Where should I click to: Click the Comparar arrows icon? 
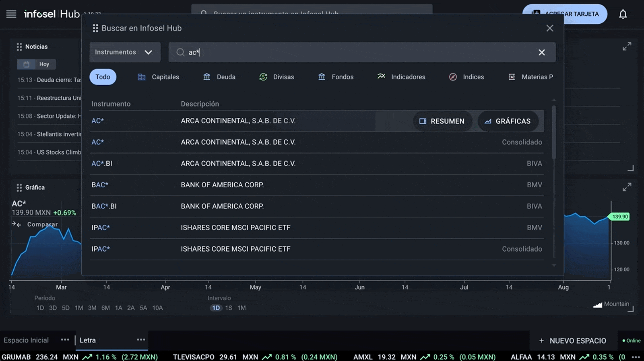pyautogui.click(x=17, y=224)
